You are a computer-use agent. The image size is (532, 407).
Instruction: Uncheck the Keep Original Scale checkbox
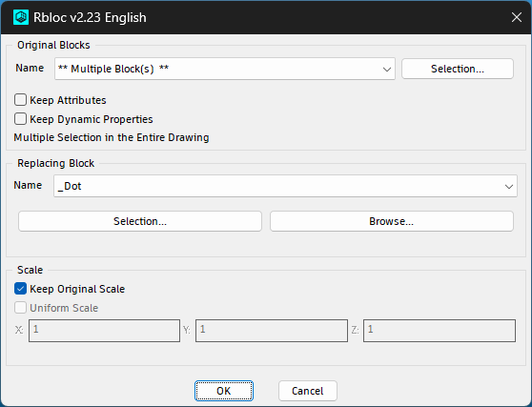(20, 289)
